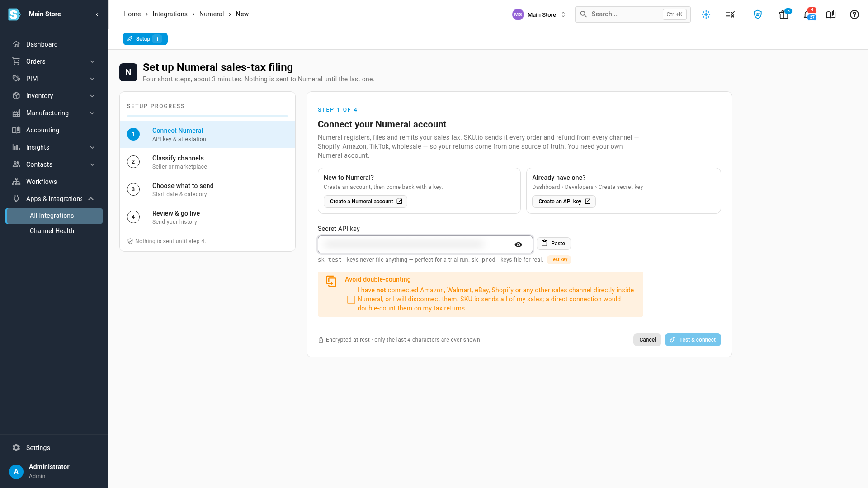Select step 4 Review & go live
The image size is (868, 488).
coord(208,217)
